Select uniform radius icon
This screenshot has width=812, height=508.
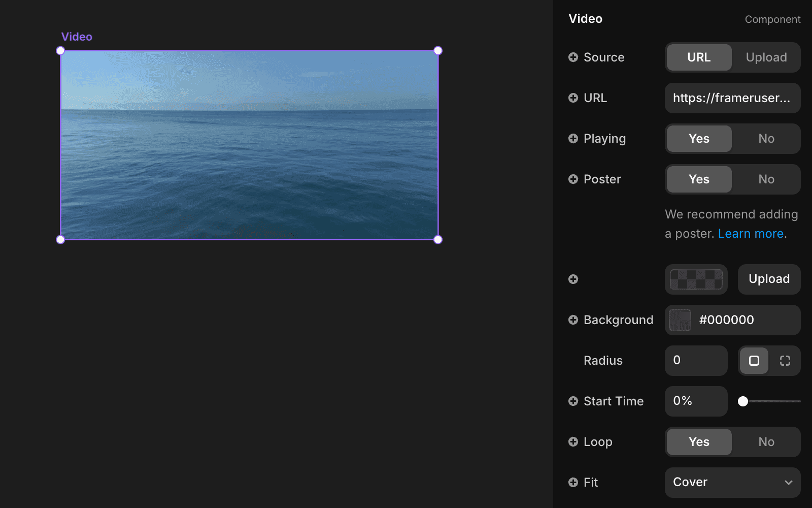tap(754, 361)
